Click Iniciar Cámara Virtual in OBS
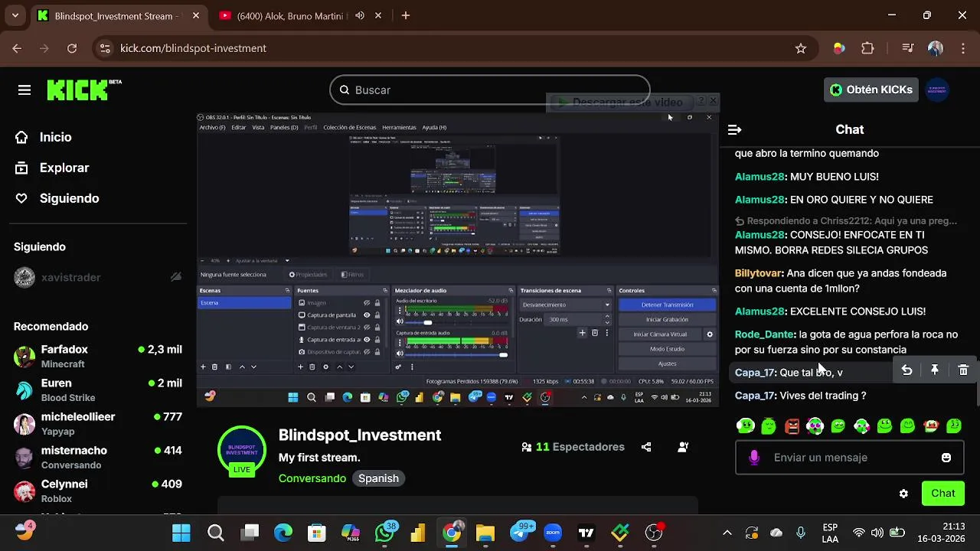 pos(660,334)
